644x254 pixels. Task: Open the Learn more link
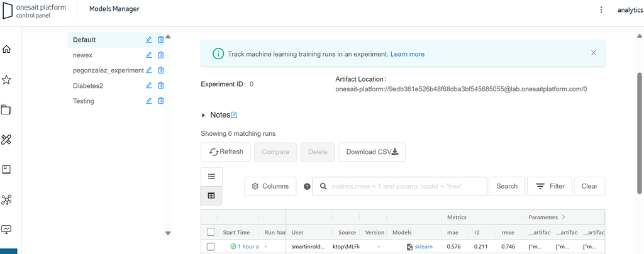click(407, 54)
